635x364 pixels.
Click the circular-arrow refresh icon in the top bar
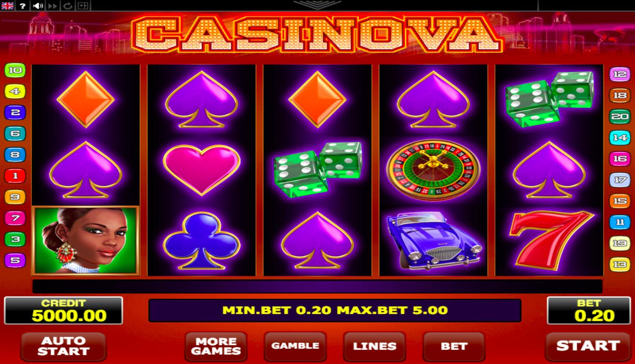tap(67, 6)
